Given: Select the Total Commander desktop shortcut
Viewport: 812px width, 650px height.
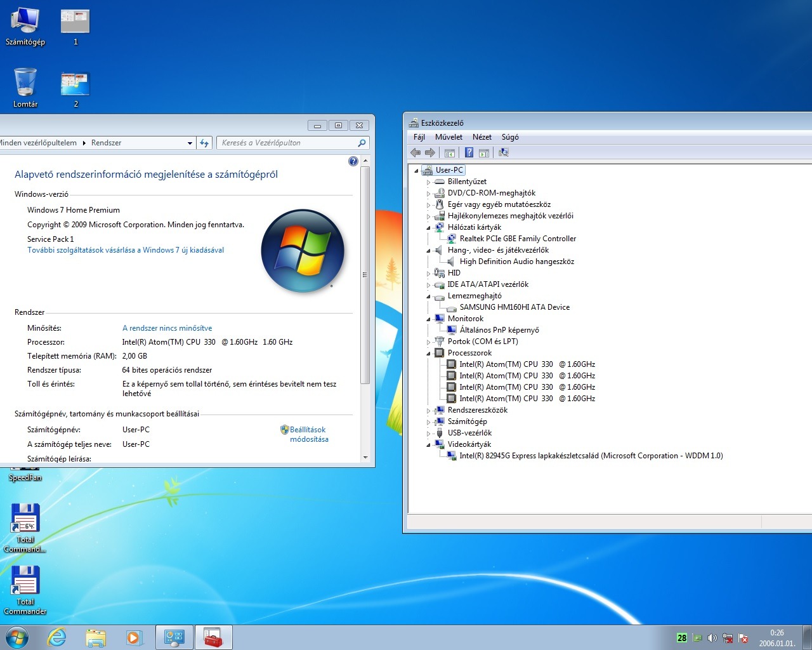Looking at the screenshot, I should (x=25, y=590).
